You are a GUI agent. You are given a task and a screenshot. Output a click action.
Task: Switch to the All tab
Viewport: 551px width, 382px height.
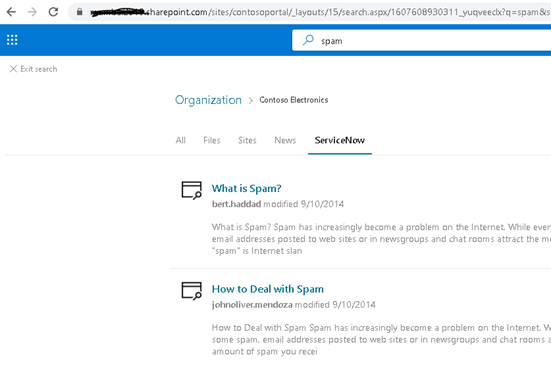(181, 140)
